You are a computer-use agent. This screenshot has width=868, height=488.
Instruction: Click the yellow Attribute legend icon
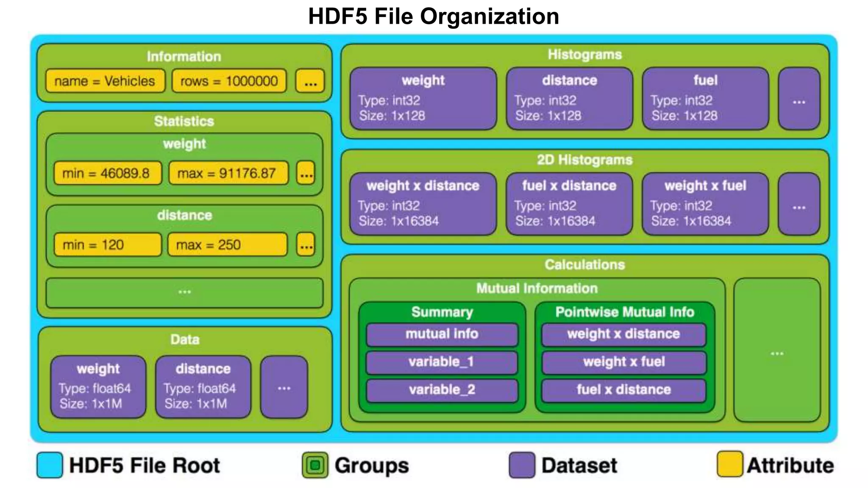(x=729, y=464)
